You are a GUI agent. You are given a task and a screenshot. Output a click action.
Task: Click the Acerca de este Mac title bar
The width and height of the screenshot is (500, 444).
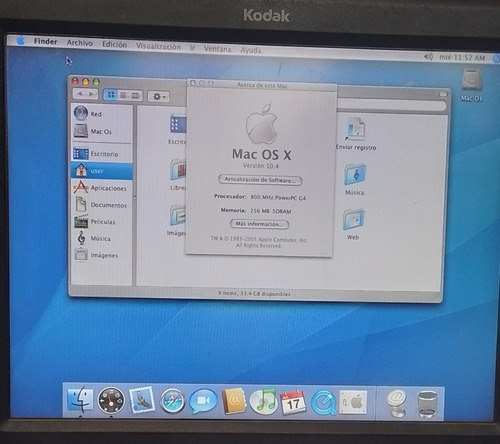pyautogui.click(x=262, y=85)
